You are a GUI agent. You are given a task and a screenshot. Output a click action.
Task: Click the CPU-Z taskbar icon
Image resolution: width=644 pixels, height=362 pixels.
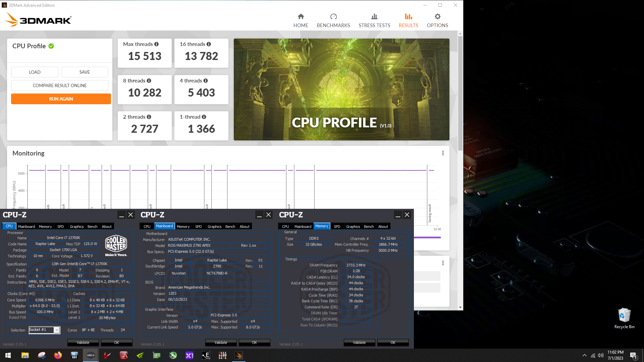point(91,355)
